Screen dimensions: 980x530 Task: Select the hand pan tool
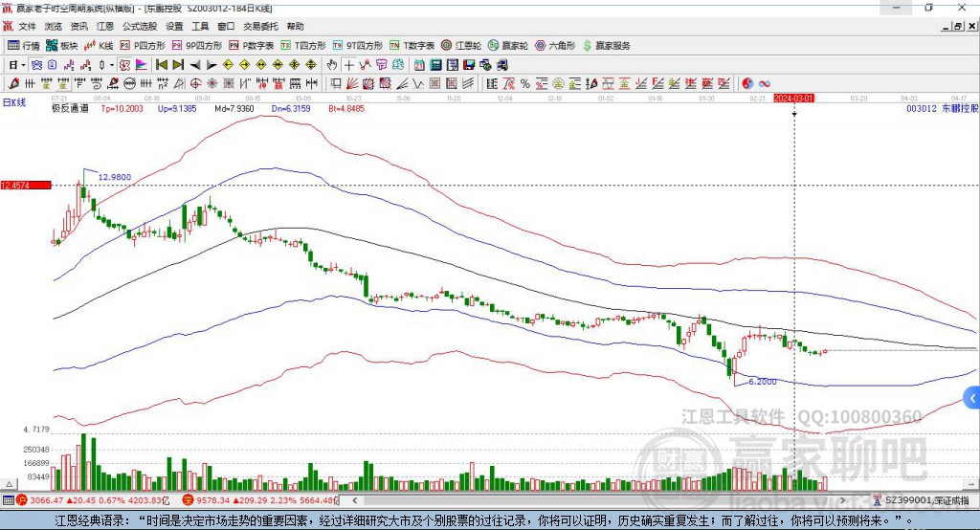tap(332, 65)
